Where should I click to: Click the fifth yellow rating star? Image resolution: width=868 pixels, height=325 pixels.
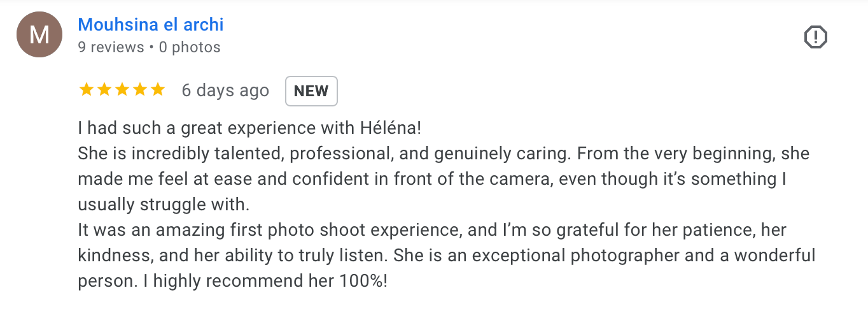tap(157, 90)
